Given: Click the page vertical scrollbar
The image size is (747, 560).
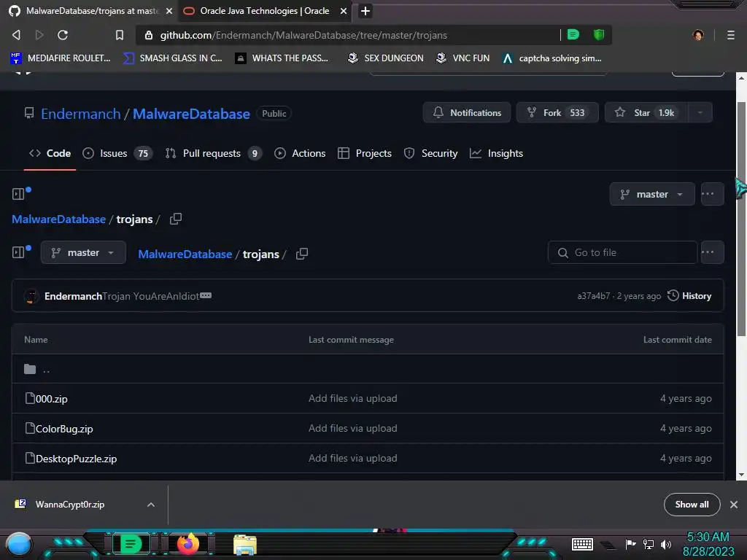Looking at the screenshot, I should pyautogui.click(x=741, y=219).
